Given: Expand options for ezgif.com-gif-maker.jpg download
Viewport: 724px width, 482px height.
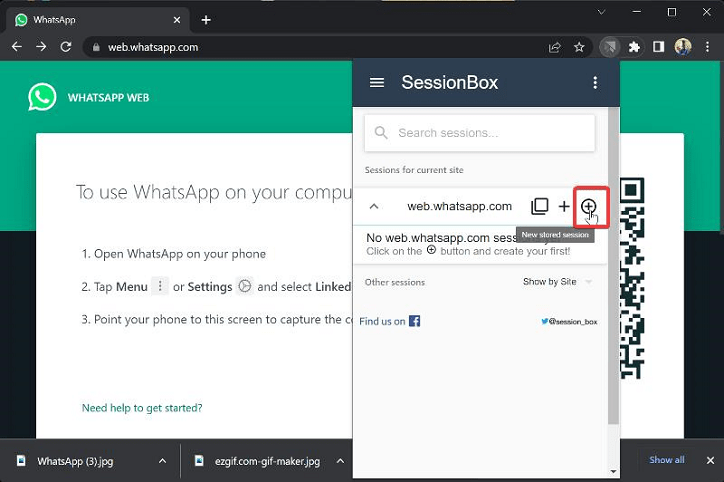Looking at the screenshot, I should (340, 461).
